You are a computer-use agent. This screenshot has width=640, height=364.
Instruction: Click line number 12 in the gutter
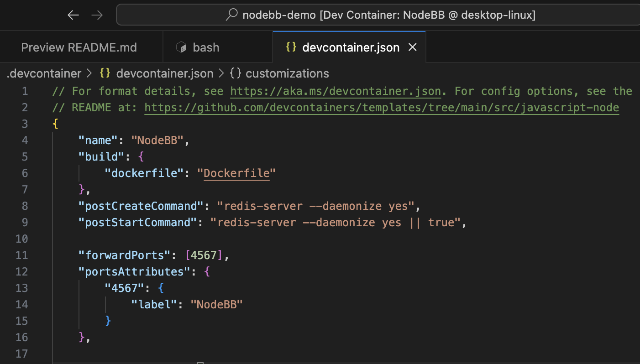(21, 272)
